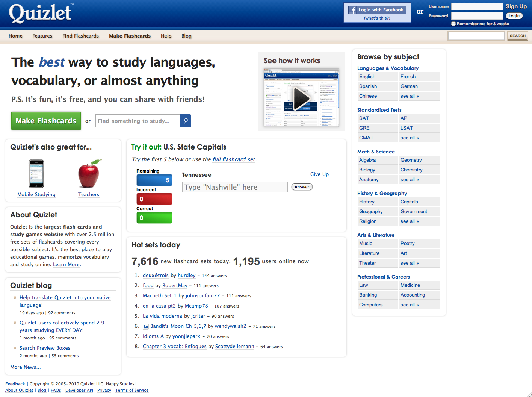
Task: Click the Feedback footer link
Action: coord(15,384)
